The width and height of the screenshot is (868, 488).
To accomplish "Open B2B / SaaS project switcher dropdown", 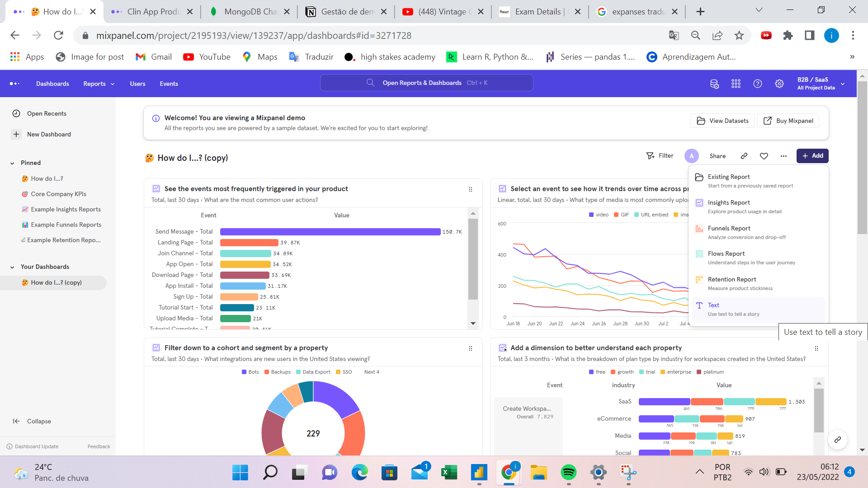I will click(821, 84).
